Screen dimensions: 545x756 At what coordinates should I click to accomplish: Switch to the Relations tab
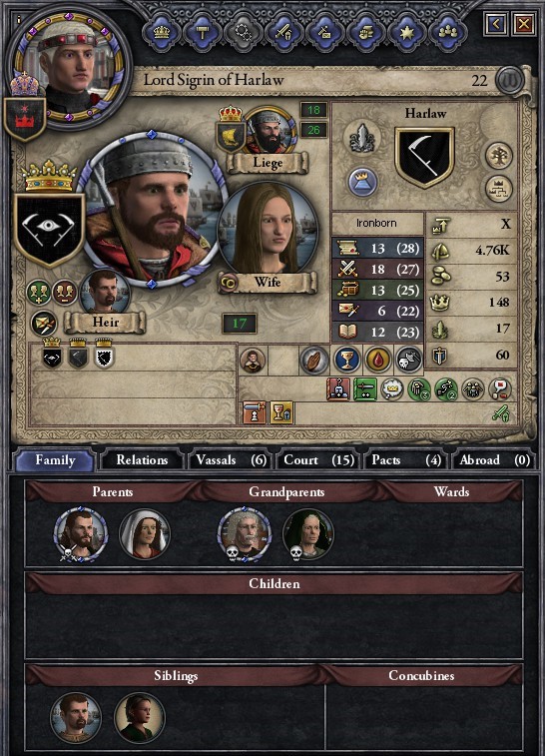(142, 460)
